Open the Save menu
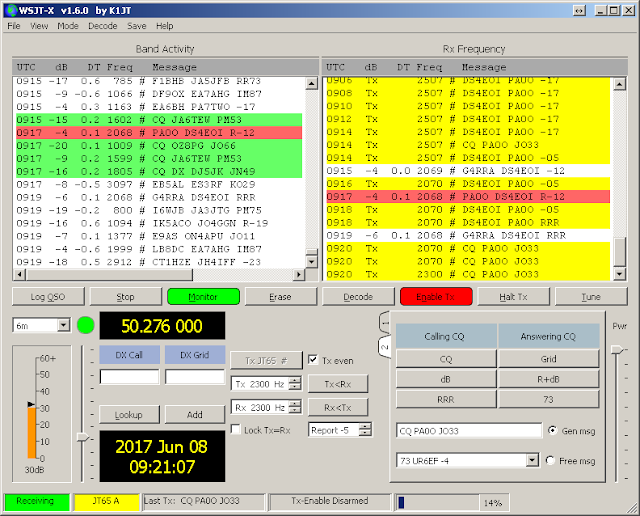Image resolution: width=640 pixels, height=516 pixels. point(136,26)
